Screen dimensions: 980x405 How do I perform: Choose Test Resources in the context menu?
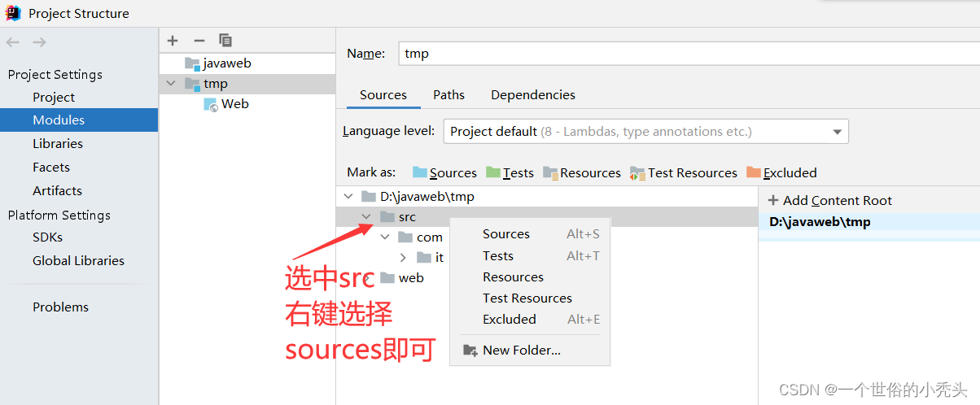pos(529,298)
